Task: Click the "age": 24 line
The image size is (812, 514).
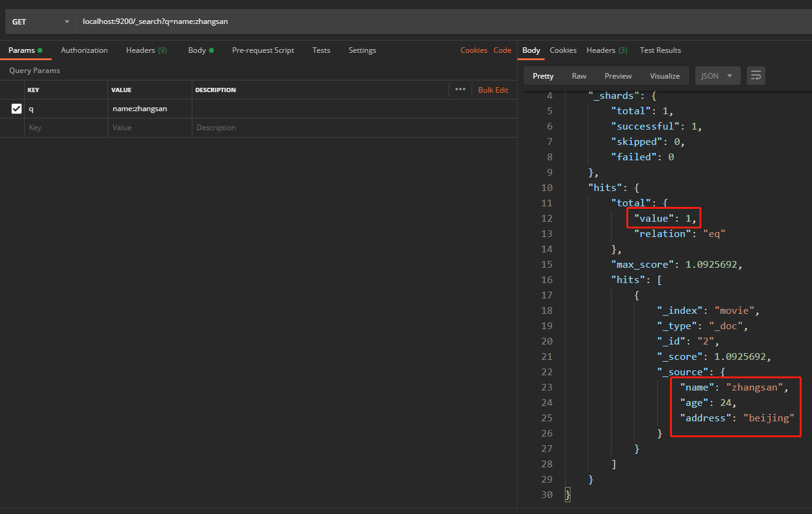Action: coord(708,403)
